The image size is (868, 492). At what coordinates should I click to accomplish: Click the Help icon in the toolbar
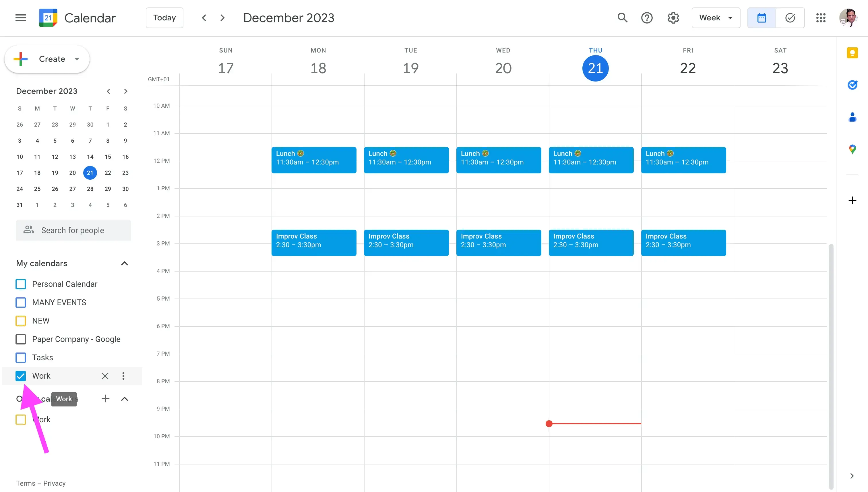(x=648, y=18)
